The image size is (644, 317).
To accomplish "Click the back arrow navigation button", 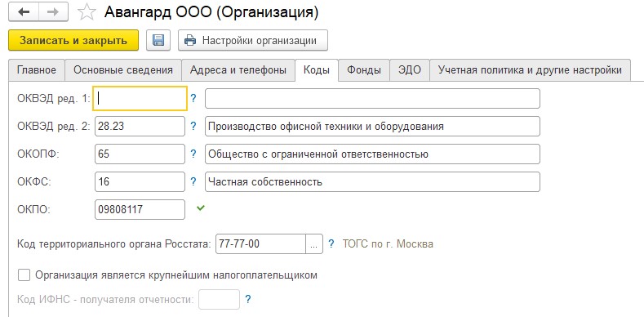I will [x=24, y=12].
